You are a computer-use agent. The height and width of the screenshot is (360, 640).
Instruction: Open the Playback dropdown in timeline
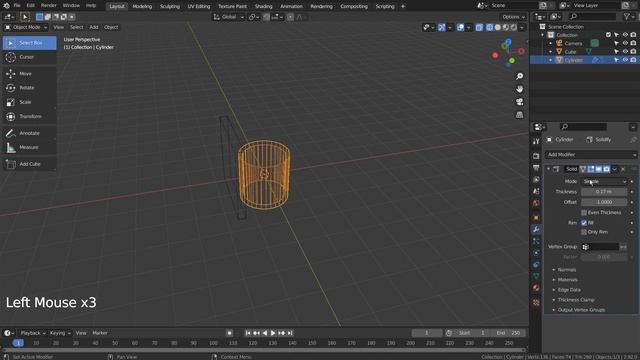point(33,333)
